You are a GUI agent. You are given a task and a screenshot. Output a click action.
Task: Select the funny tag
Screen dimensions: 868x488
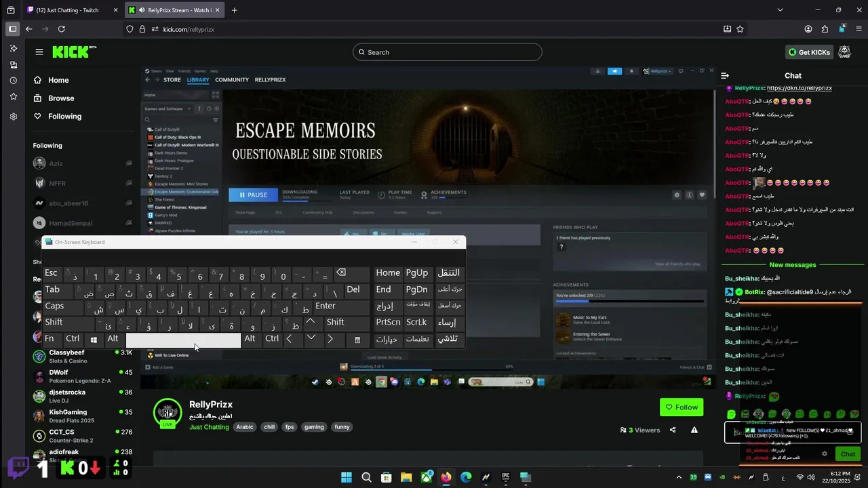pyautogui.click(x=342, y=427)
